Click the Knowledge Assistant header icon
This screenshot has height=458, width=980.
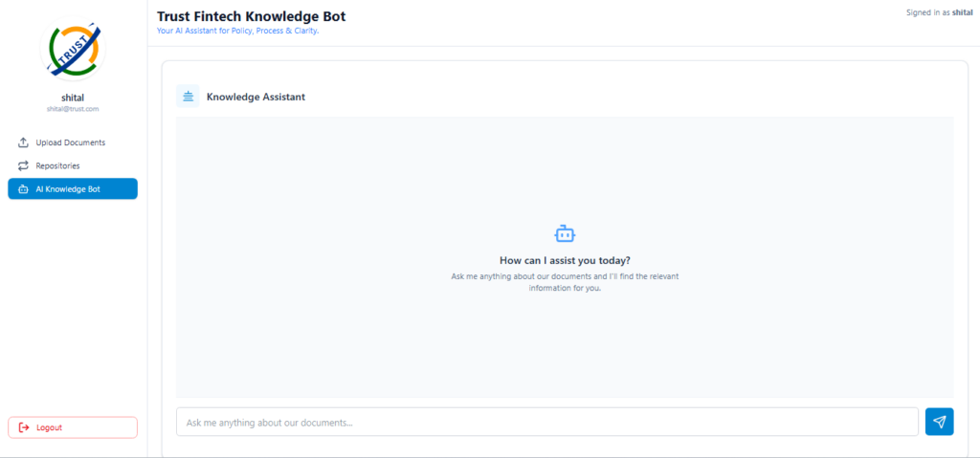pyautogui.click(x=188, y=97)
